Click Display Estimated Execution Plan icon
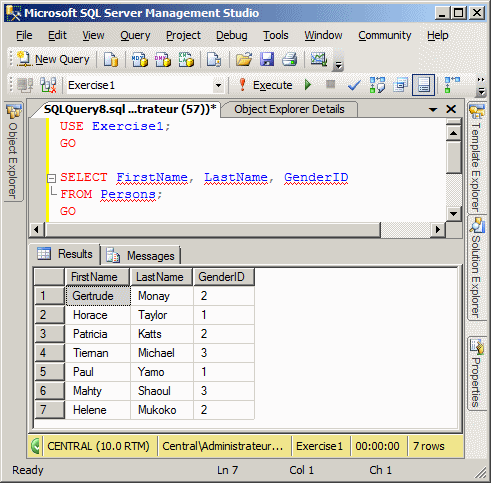 tap(377, 85)
